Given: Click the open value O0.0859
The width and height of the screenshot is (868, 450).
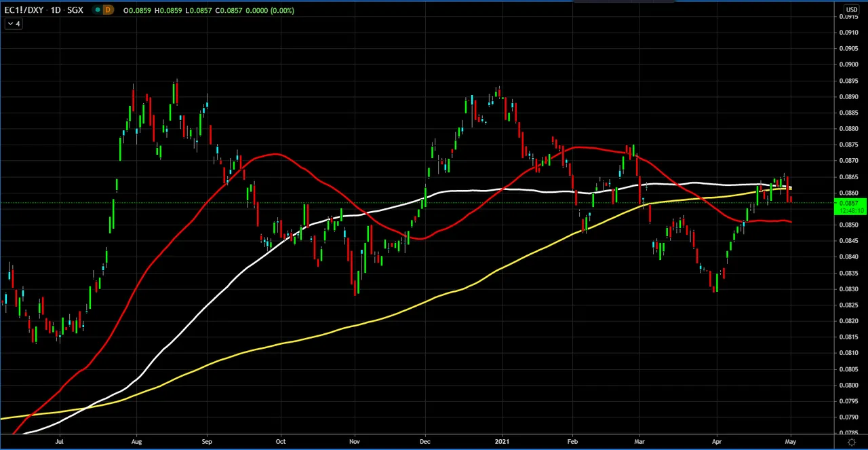Looking at the screenshot, I should point(138,10).
